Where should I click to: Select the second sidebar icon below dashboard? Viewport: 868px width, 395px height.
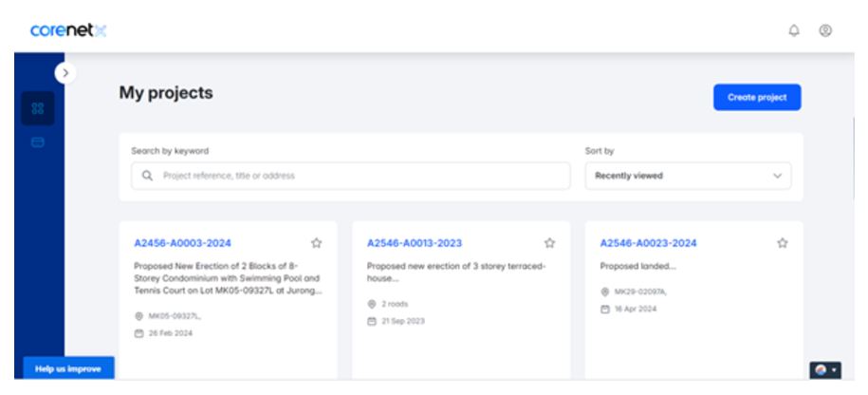[x=38, y=143]
